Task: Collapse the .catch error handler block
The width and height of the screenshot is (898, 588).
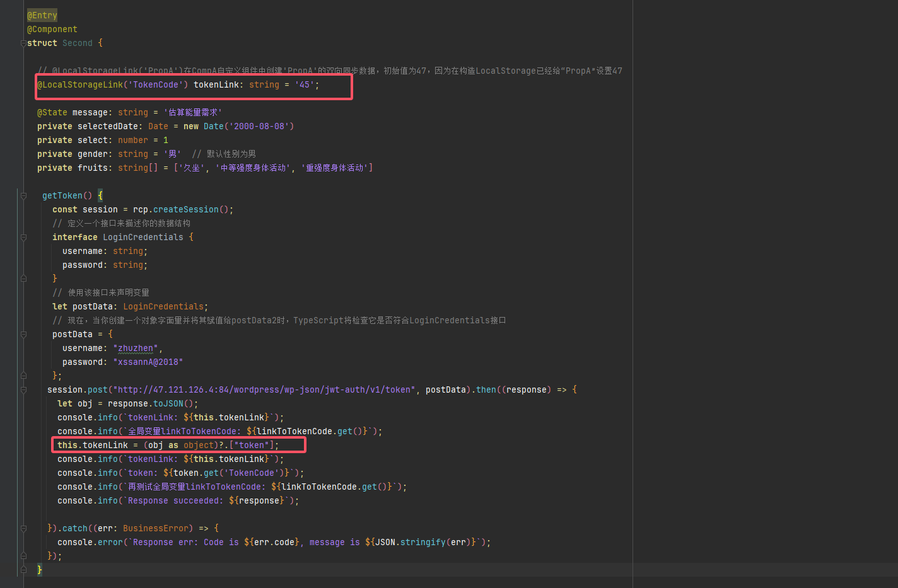Action: pyautogui.click(x=23, y=528)
